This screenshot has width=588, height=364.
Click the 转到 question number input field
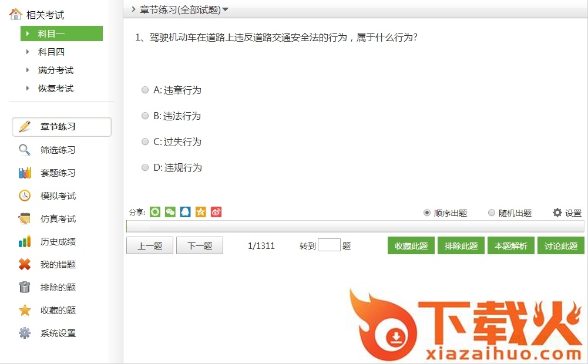tap(329, 245)
